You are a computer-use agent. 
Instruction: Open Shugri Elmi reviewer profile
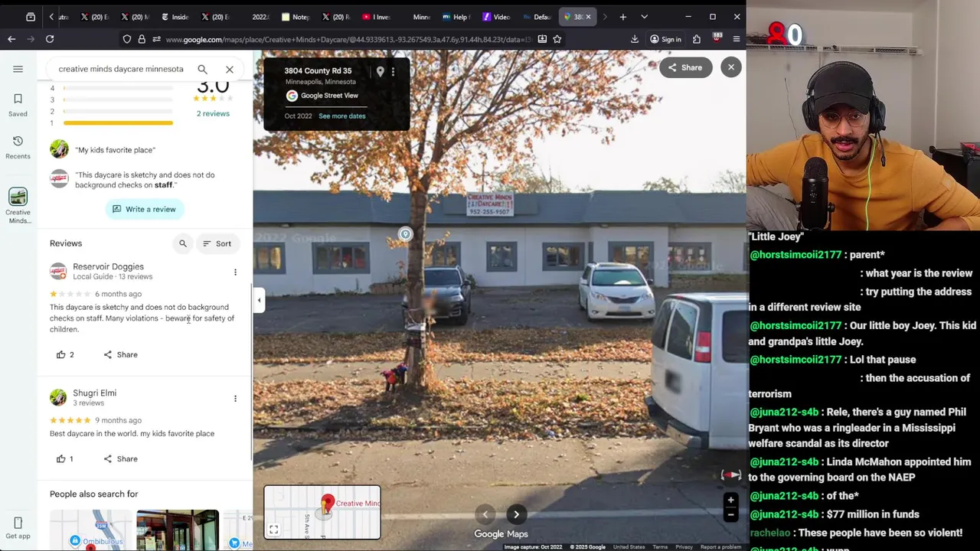94,393
